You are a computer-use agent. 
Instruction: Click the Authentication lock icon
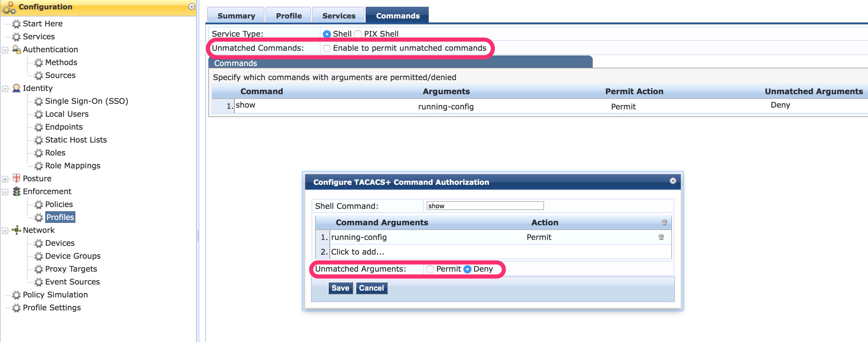pyautogui.click(x=16, y=49)
